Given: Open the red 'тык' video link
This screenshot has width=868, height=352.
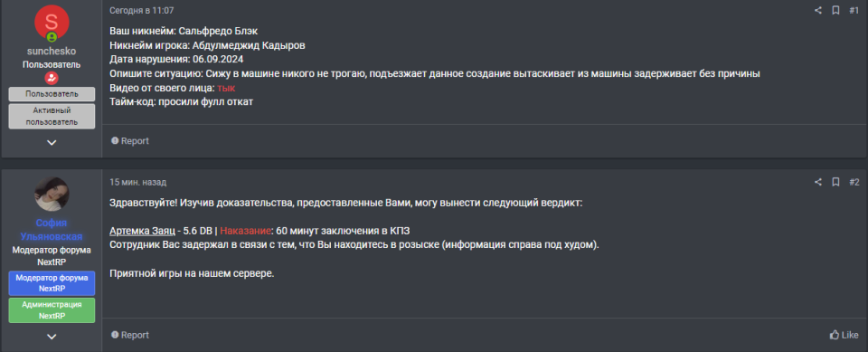Looking at the screenshot, I should (x=226, y=88).
